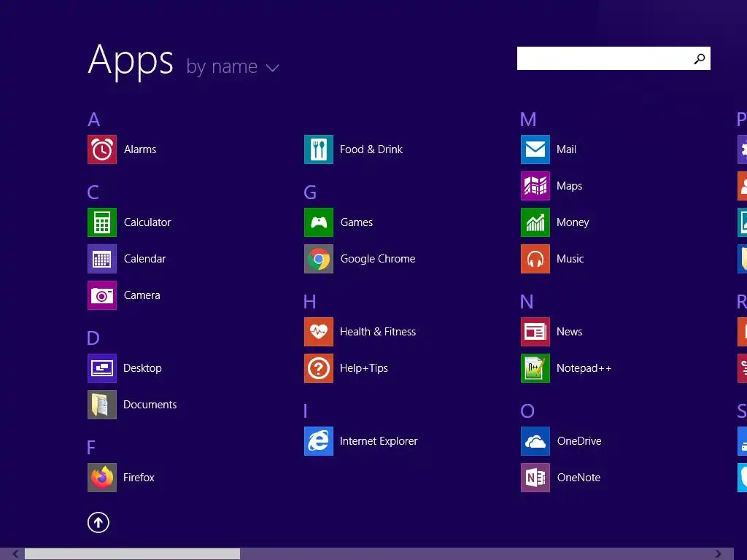
Task: Click the 'Help+Tips' label text
Action: point(364,368)
